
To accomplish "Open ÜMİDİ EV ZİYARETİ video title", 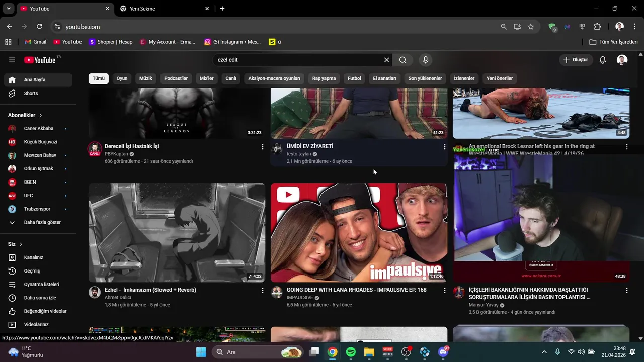I will (310, 146).
